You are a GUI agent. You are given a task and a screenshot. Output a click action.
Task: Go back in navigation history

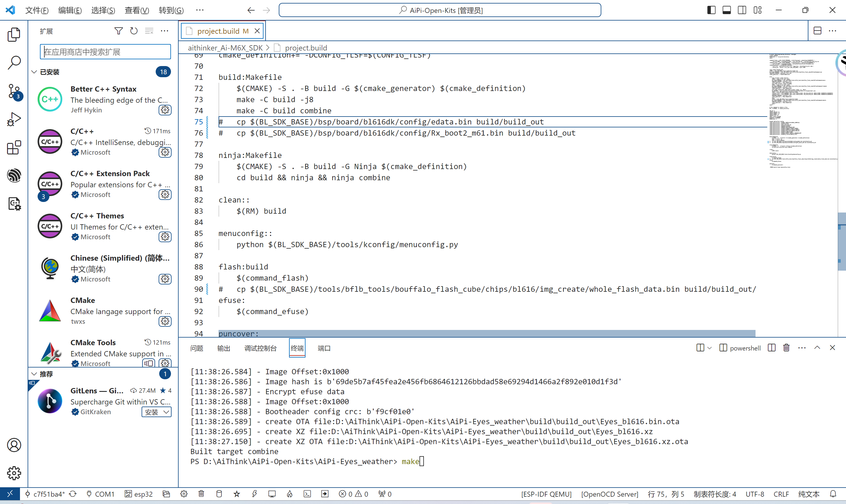click(251, 10)
